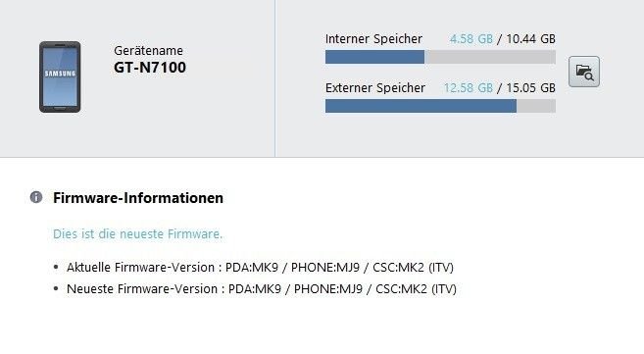Select the GT-N7100 device name
644x354 pixels.
tap(150, 68)
